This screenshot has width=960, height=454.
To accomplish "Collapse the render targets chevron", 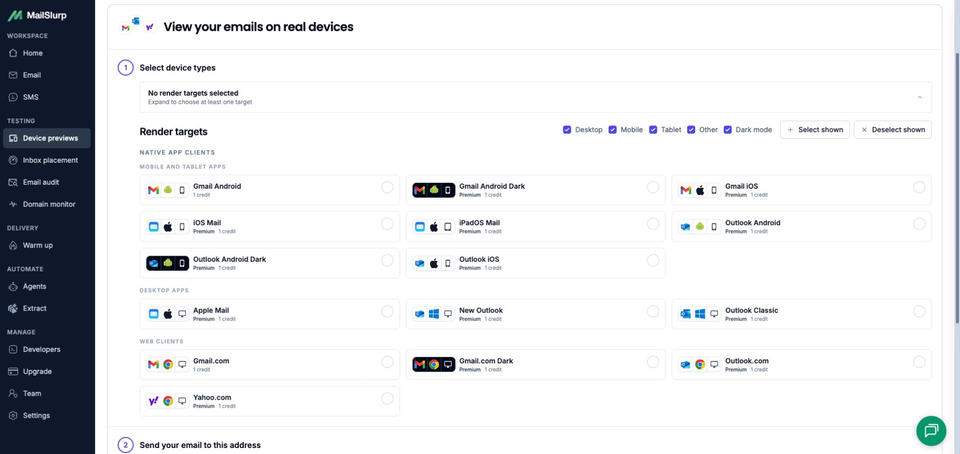I will click(920, 97).
